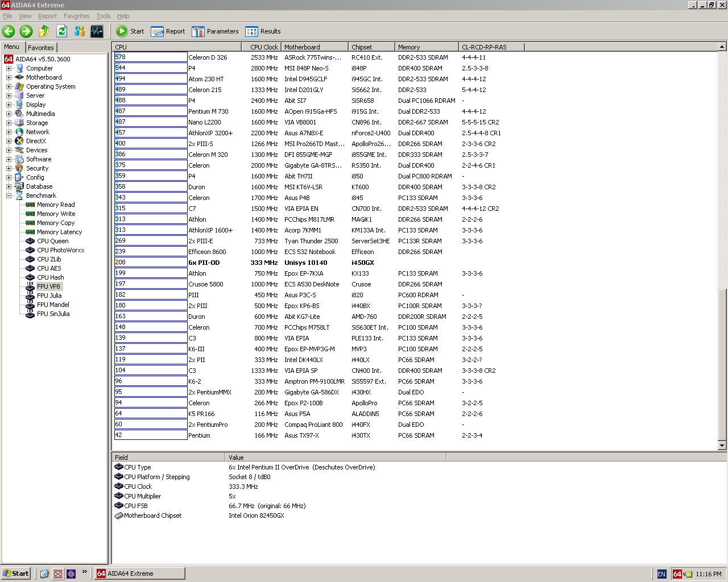Select Memory Latency in the tree
728x582 pixels.
click(59, 232)
